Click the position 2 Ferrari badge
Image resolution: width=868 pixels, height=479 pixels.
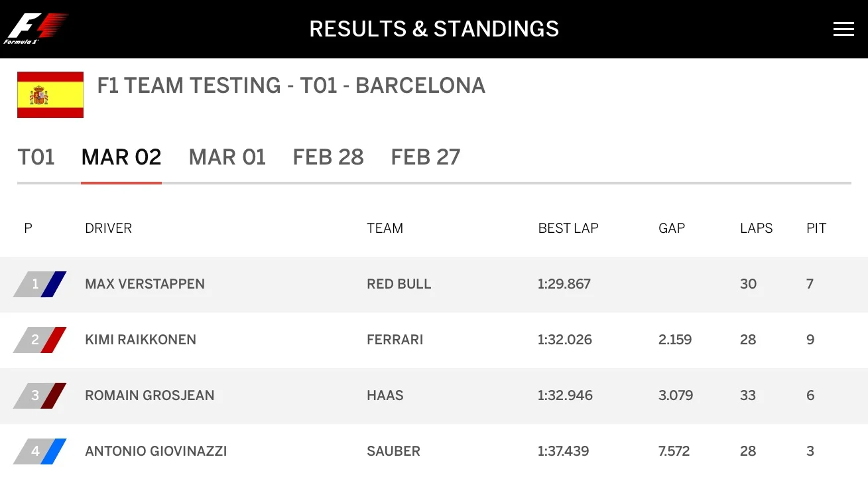[x=40, y=340]
